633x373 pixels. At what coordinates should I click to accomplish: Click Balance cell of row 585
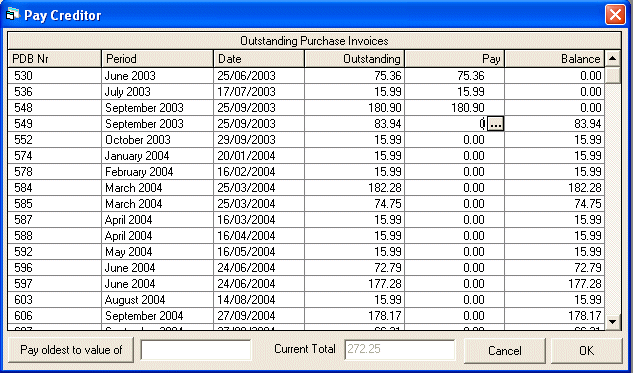tap(555, 204)
